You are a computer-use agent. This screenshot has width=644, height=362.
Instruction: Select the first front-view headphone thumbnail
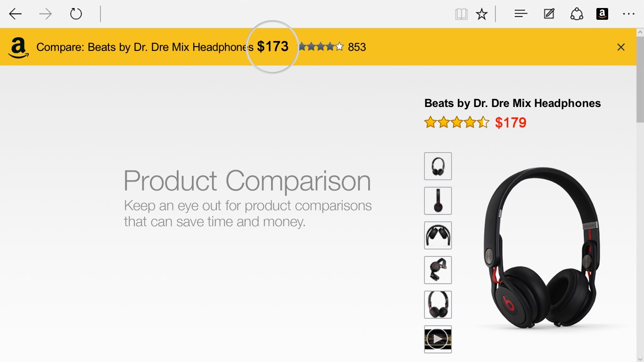438,166
